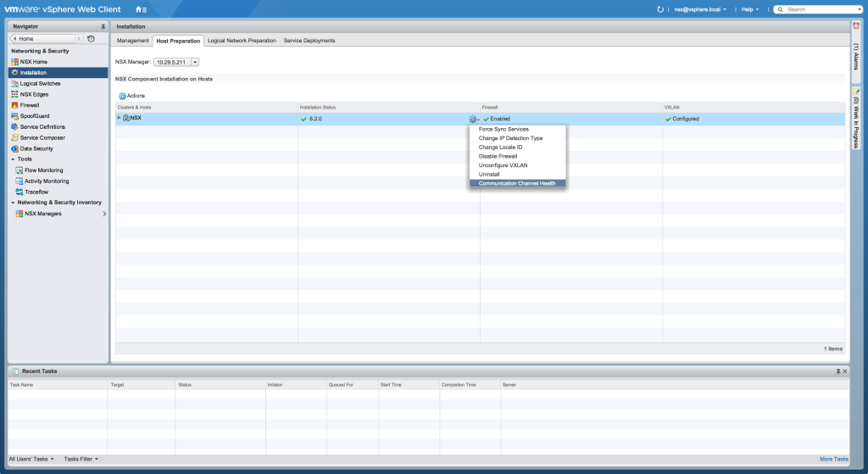The height and width of the screenshot is (474, 868).
Task: Click the NSX Managers right chevron
Action: [104, 214]
